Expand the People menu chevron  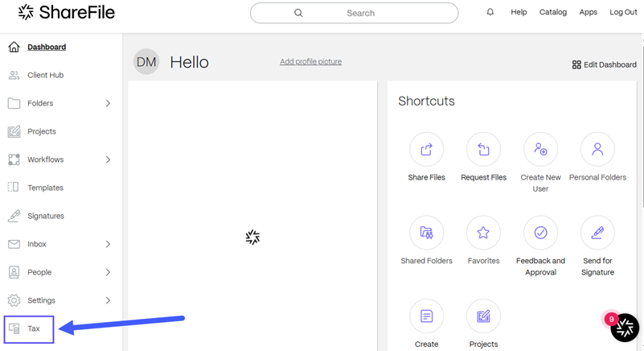[108, 272]
